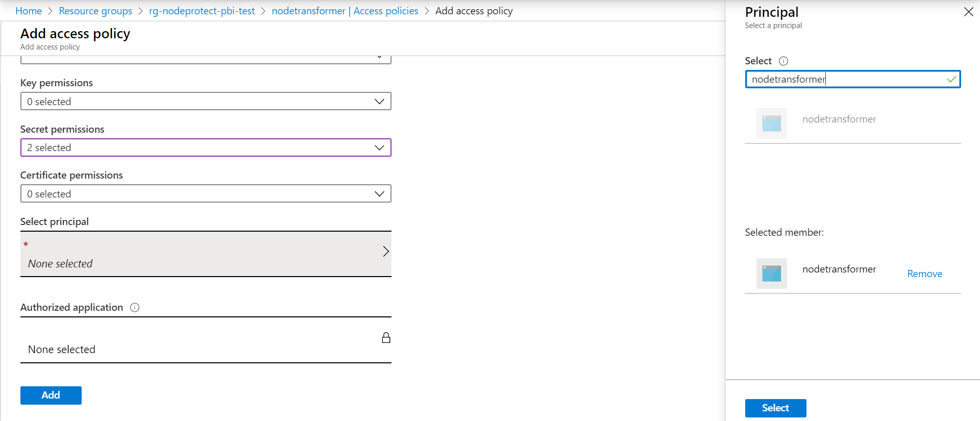The height and width of the screenshot is (421, 980).
Task: Open rg-nodeprotect-pbi-test breadcrumb link
Action: pyautogui.click(x=202, y=11)
